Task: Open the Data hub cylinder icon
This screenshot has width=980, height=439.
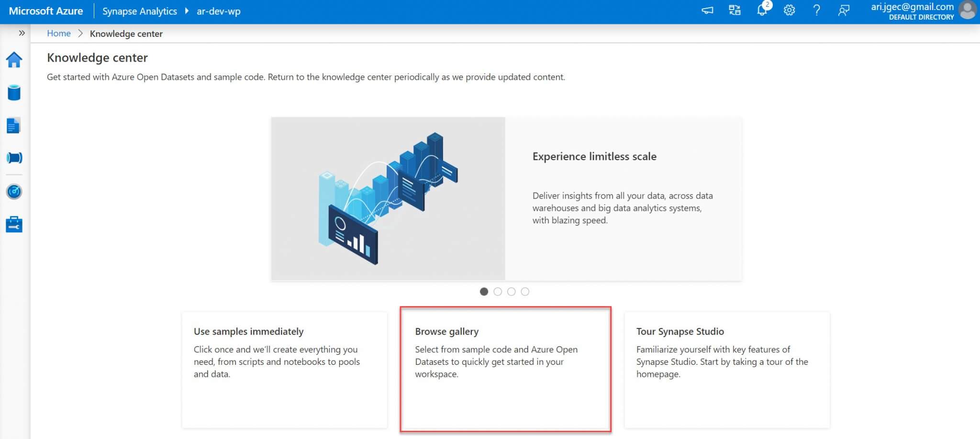Action: pos(14,93)
